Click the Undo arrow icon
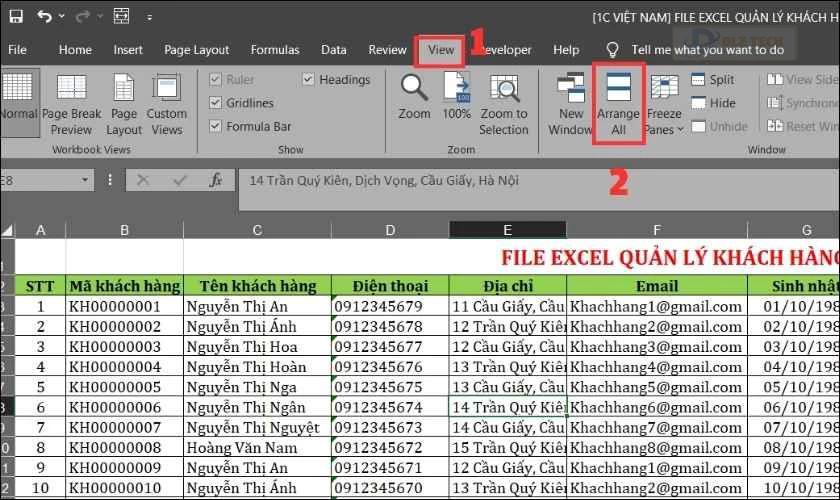The height and width of the screenshot is (500, 840). 44,17
